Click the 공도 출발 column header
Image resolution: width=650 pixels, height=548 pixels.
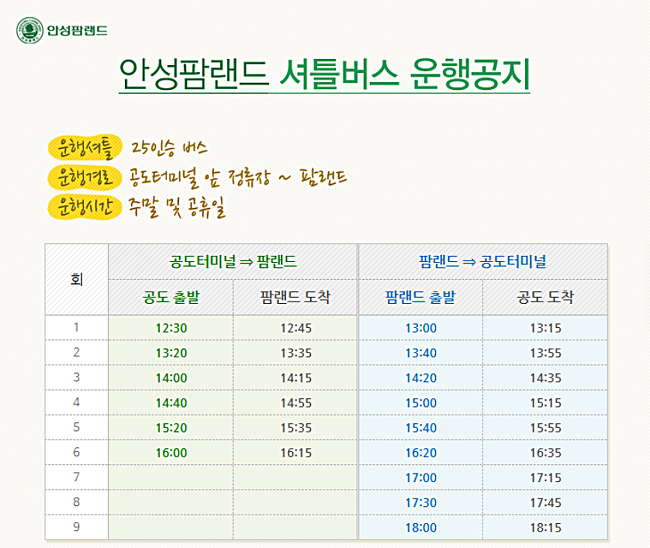171,297
